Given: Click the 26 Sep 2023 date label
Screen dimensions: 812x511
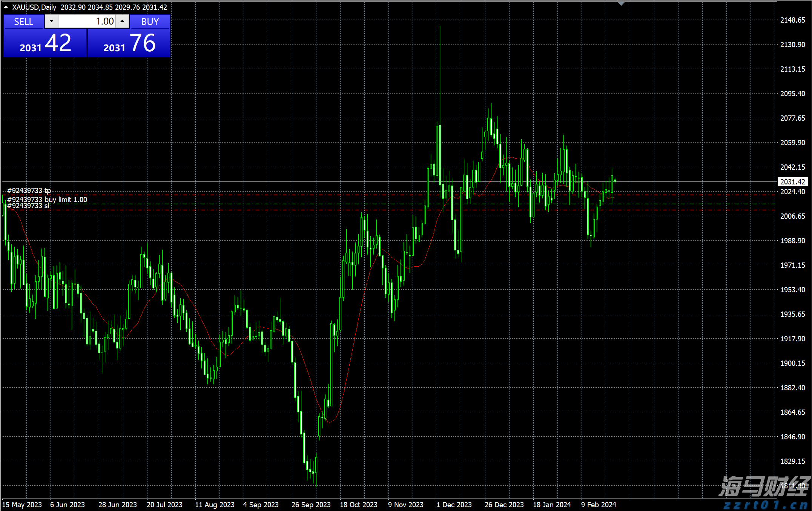Looking at the screenshot, I should [x=311, y=505].
